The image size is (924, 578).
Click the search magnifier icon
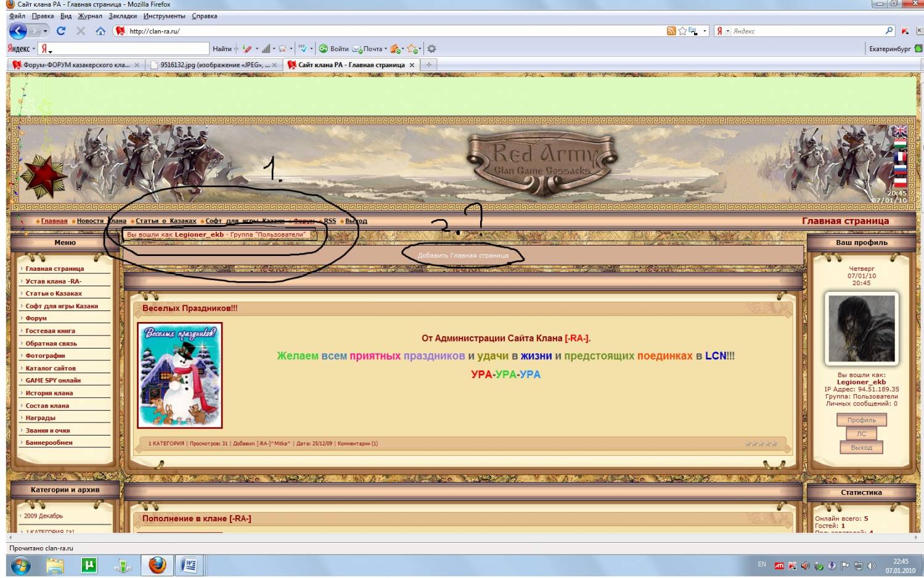click(x=889, y=31)
